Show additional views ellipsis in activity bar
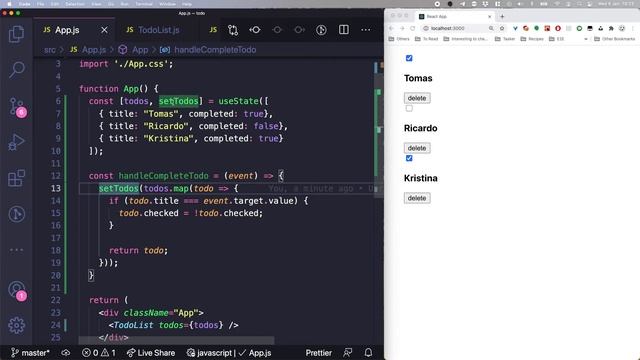The image size is (640, 360). pyautogui.click(x=16, y=250)
